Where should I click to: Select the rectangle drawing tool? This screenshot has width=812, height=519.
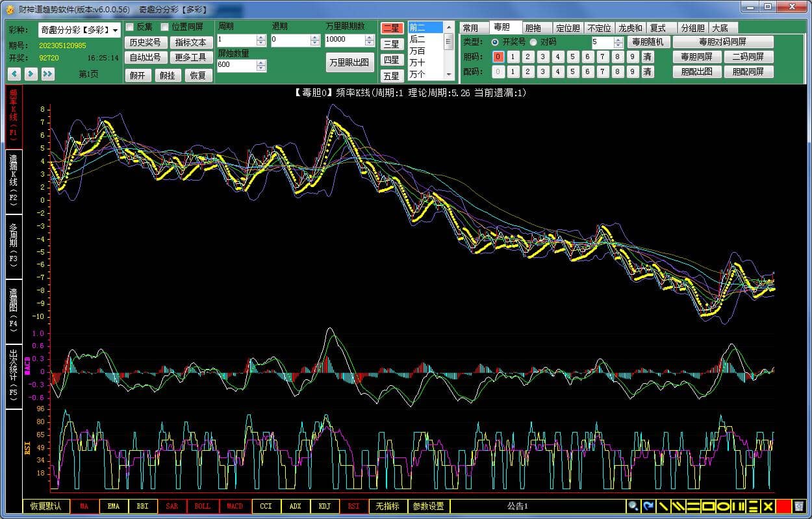(x=708, y=506)
